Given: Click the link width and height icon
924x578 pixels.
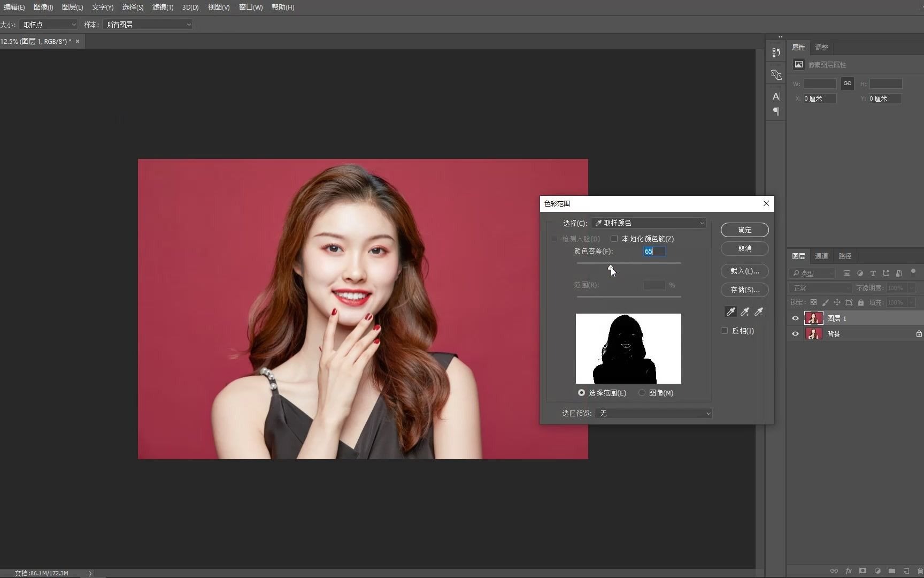Looking at the screenshot, I should click(x=848, y=83).
